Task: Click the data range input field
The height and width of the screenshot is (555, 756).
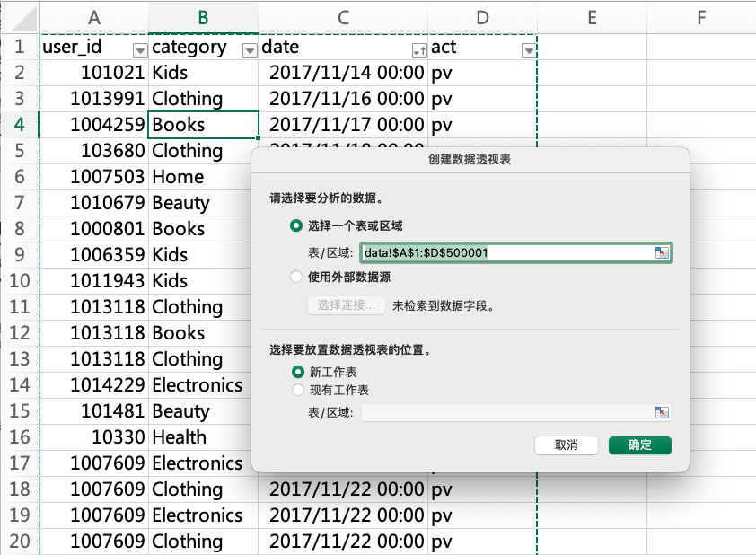Action: 515,252
